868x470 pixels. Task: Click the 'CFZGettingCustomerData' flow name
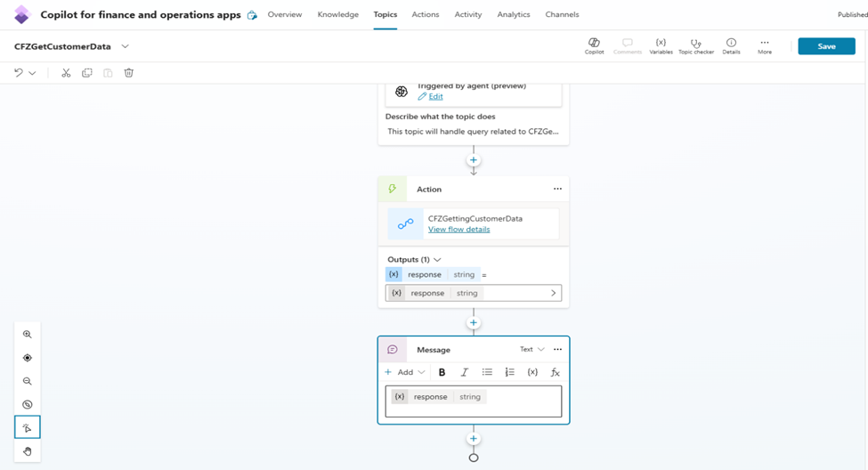click(475, 219)
